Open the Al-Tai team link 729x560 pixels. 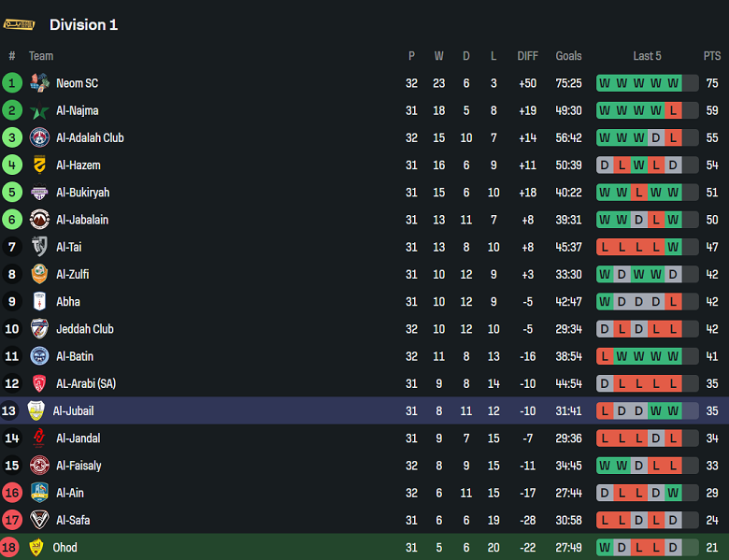(x=69, y=248)
